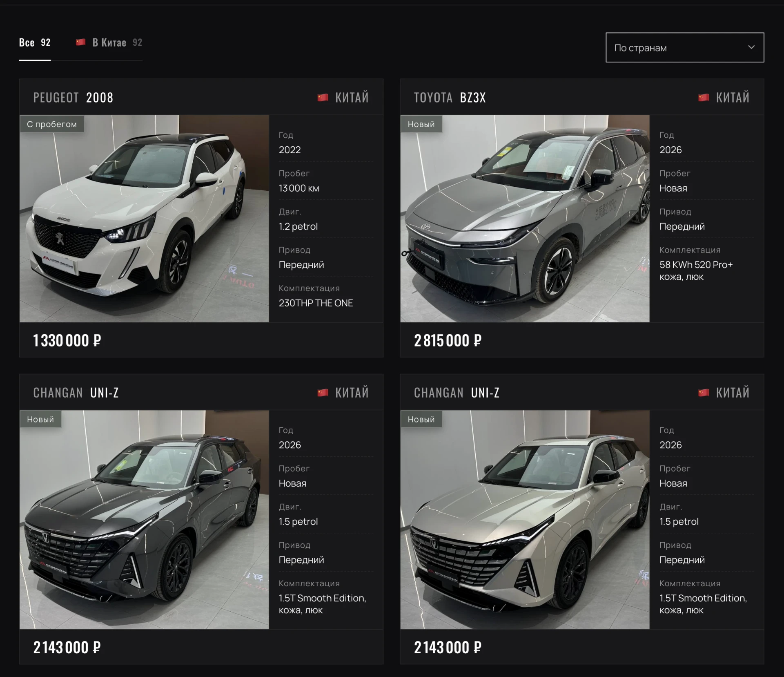Viewport: 784px width, 677px height.
Task: Open the white Peugeot 2008 photo
Action: coord(144,219)
